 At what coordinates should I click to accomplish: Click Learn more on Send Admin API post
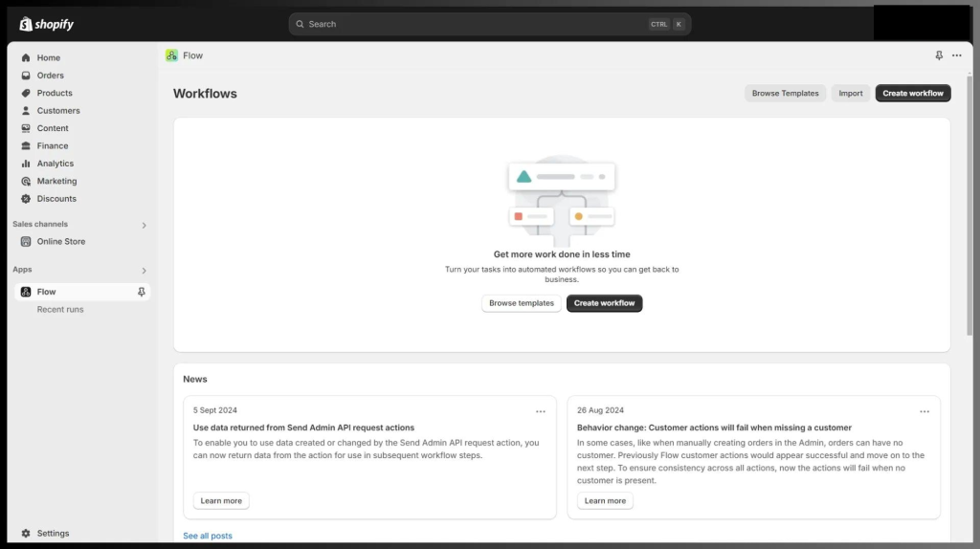coord(221,501)
